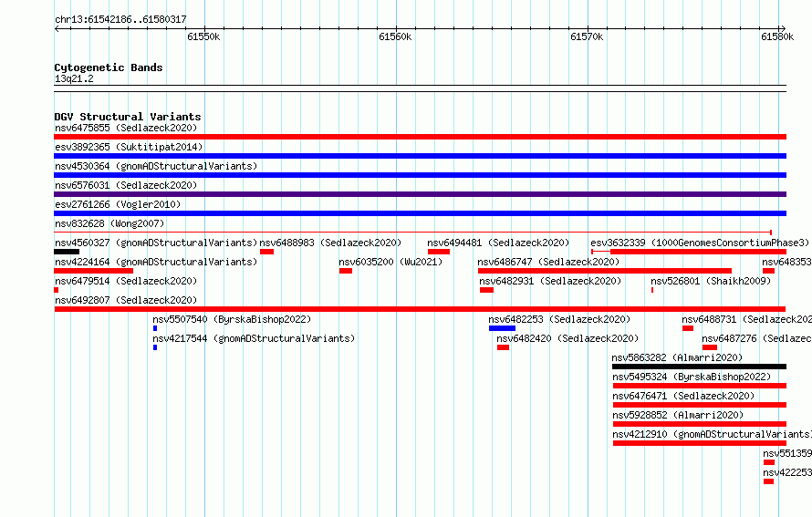Click the esv3892365 (Suktitipat2014) label
812x517 pixels.
(x=129, y=147)
